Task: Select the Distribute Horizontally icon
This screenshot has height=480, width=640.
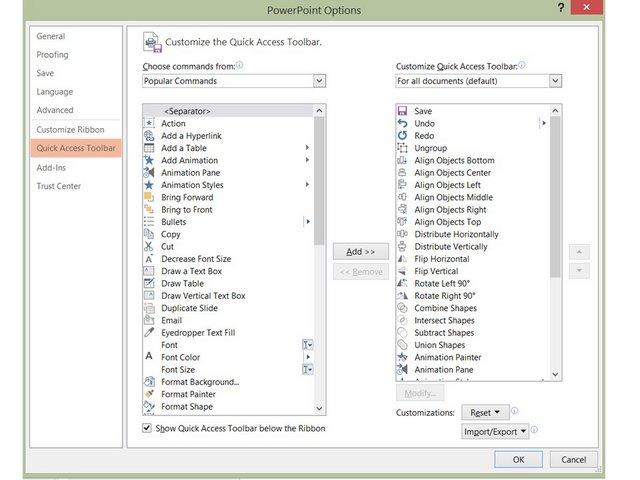Action: (402, 234)
